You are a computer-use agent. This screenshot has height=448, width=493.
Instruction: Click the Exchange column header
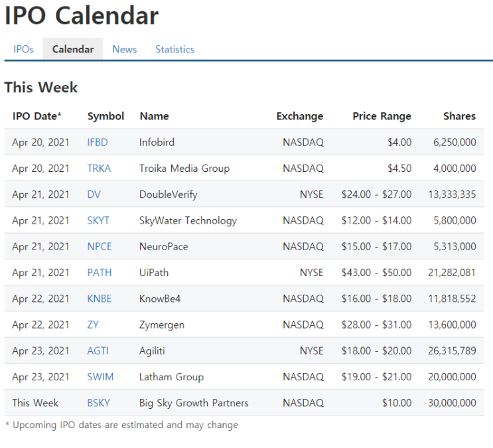pyautogui.click(x=300, y=116)
